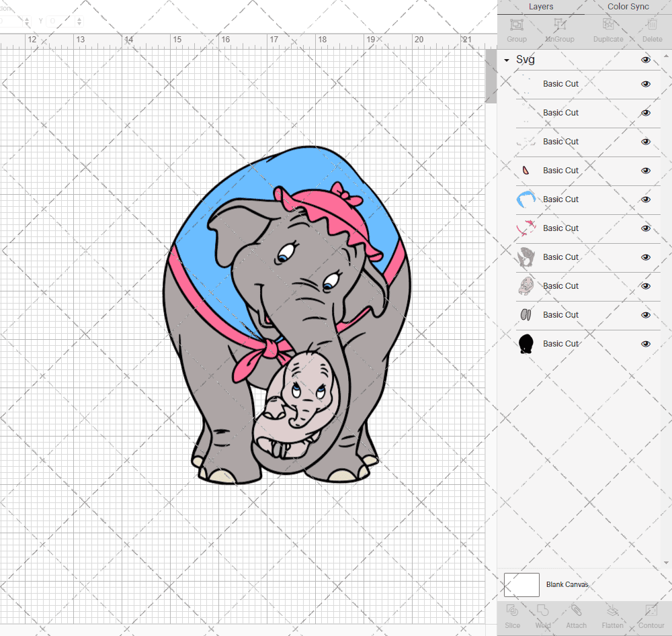Viewport: 672px width, 636px height.
Task: Open the Blank Canvas color swatch
Action: click(521, 584)
